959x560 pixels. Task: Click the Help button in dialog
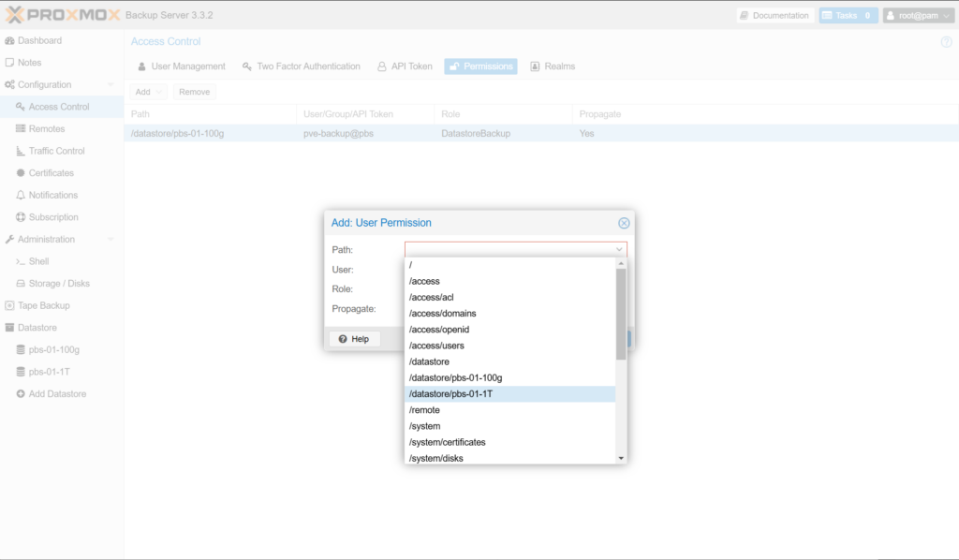pyautogui.click(x=353, y=339)
